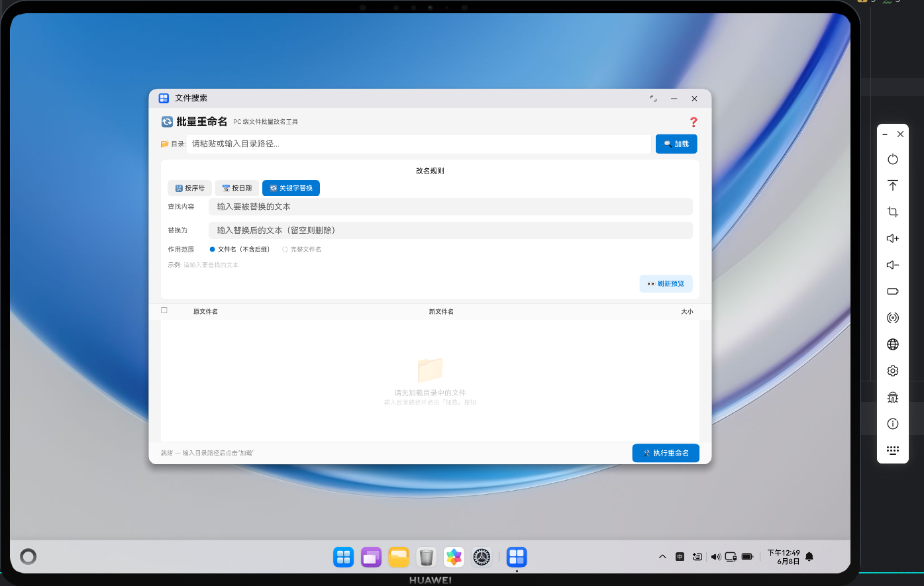Focus the directory path input field

(419, 144)
